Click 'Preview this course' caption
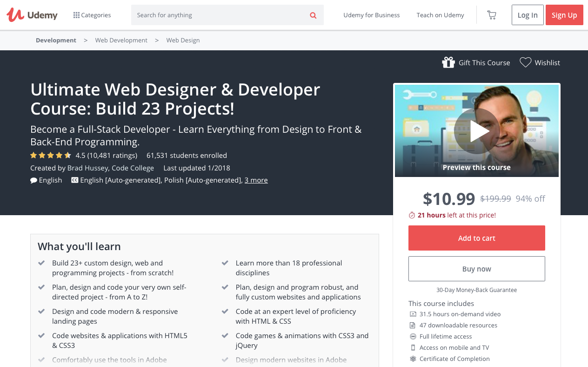 [477, 168]
